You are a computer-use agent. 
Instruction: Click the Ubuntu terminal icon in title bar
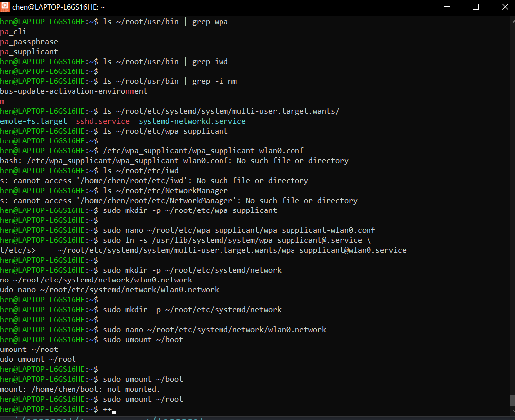coord(5,7)
